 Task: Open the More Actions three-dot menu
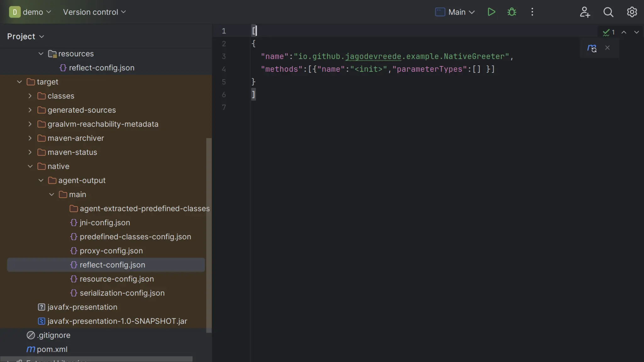(x=532, y=12)
